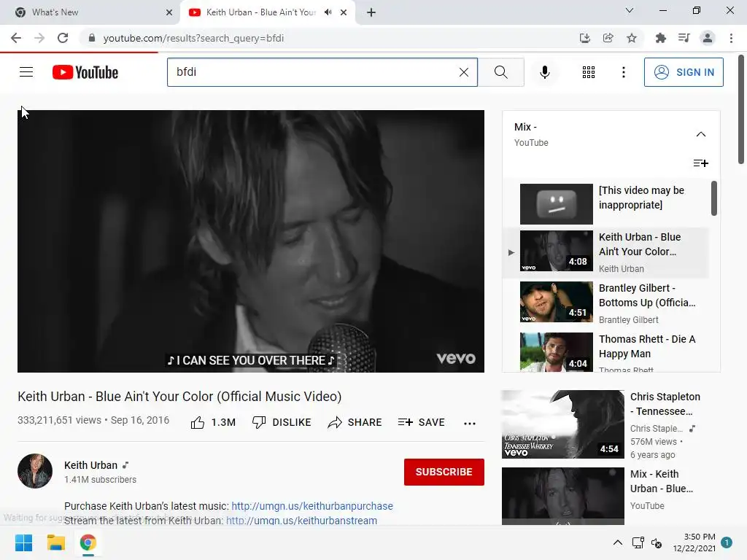Save the video to a playlist
Image resolution: width=747 pixels, height=560 pixels.
tap(421, 422)
